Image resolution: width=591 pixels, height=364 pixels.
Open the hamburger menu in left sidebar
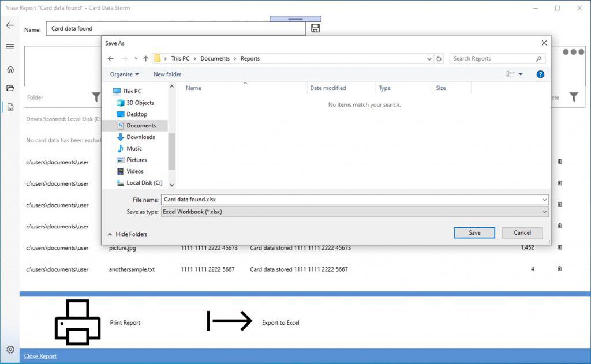click(x=10, y=47)
